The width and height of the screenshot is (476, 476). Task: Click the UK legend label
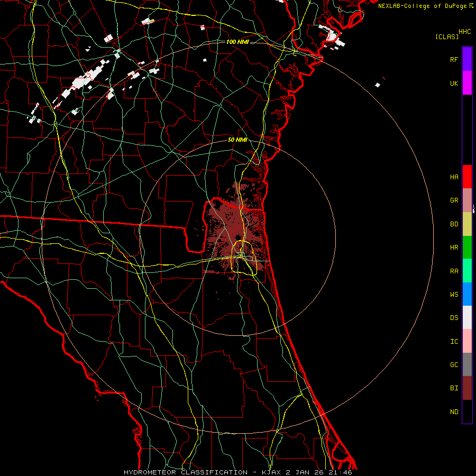pos(454,83)
